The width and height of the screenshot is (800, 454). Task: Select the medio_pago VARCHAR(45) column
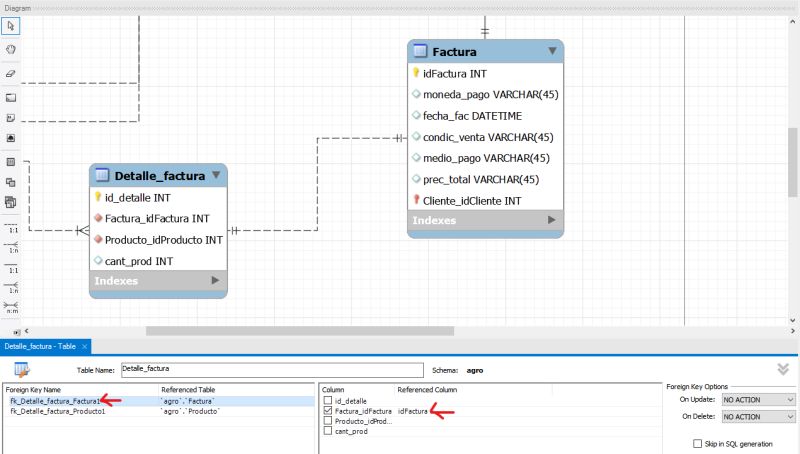485,158
